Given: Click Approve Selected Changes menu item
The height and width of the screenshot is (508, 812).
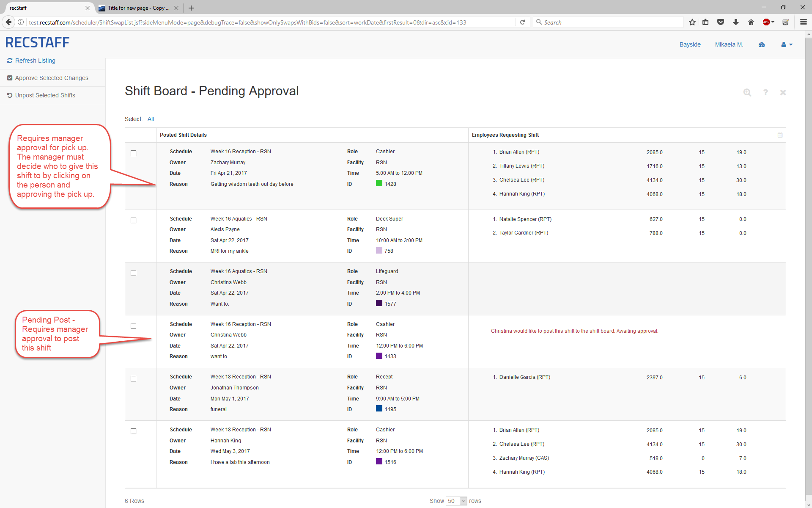Looking at the screenshot, I should (52, 78).
